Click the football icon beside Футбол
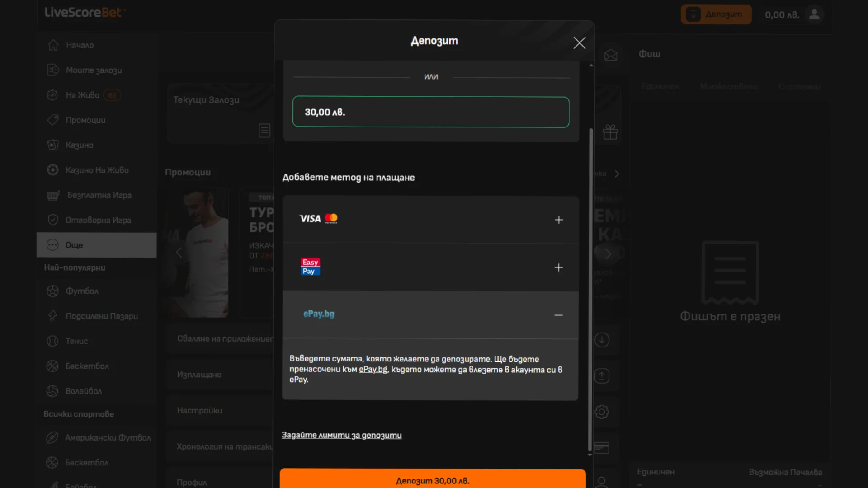 point(52,291)
